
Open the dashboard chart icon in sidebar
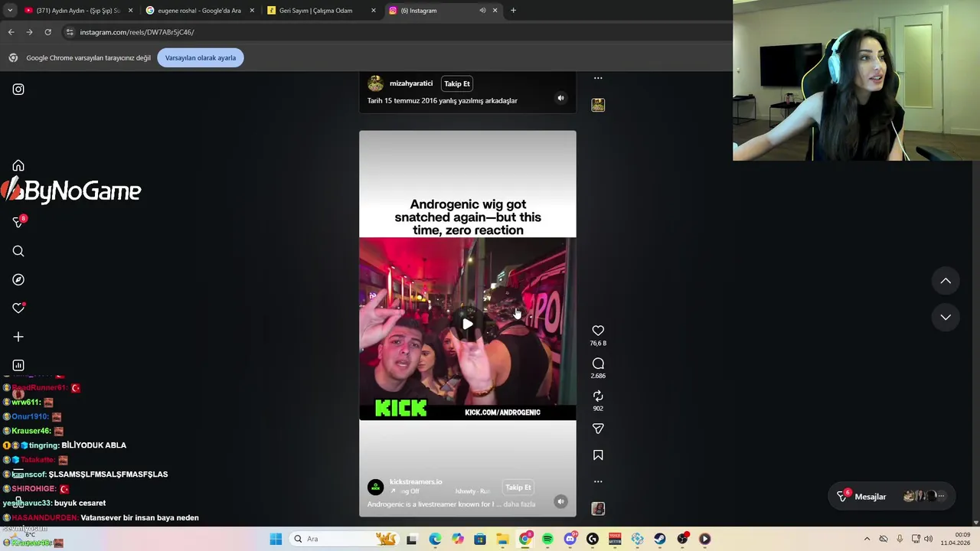pos(18,365)
